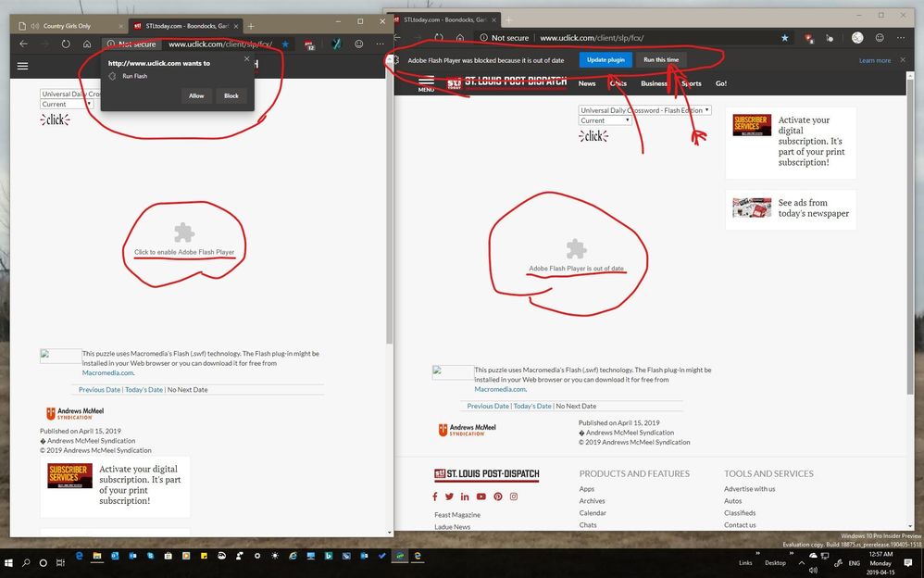Click the teal tools extension icon in left window

pos(336,44)
